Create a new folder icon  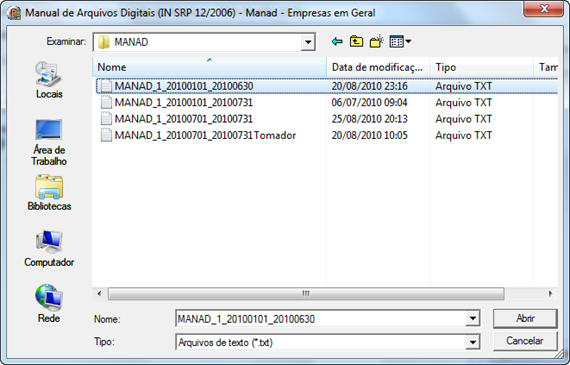click(x=377, y=41)
